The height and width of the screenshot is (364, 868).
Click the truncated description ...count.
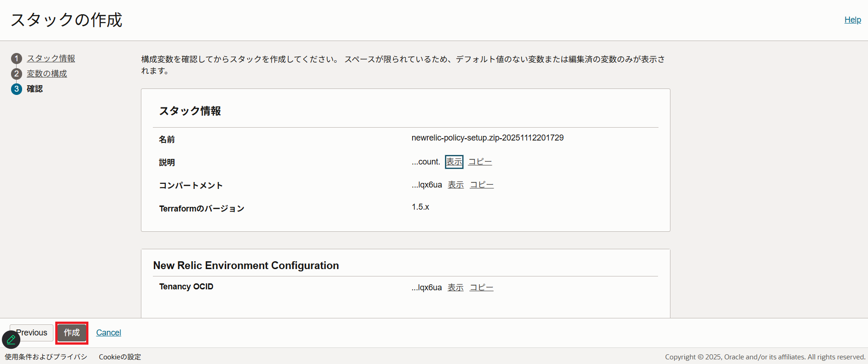tap(426, 162)
